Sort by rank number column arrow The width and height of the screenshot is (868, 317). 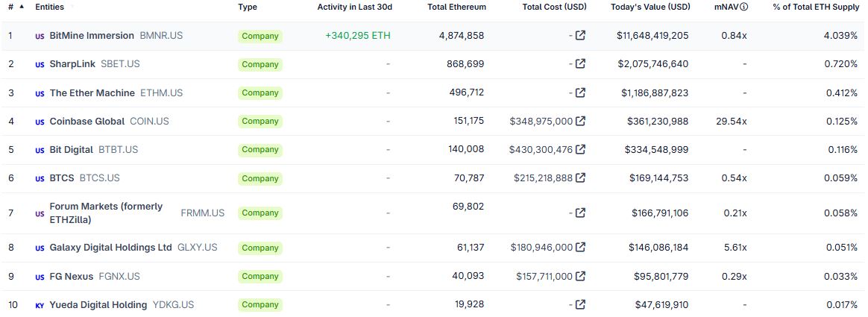click(20, 7)
